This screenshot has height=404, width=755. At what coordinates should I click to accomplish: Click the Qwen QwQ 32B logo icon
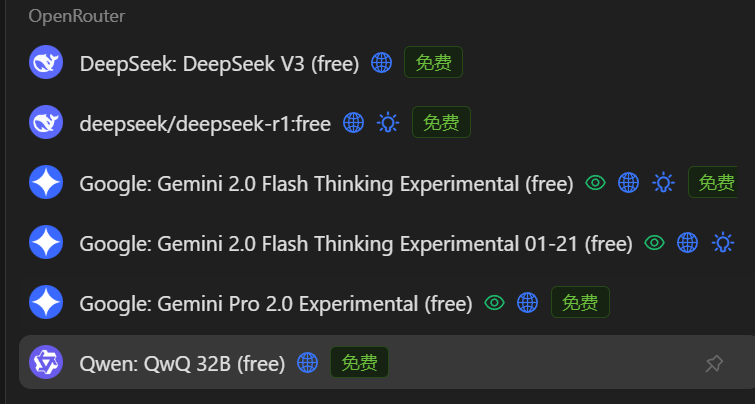coord(46,362)
